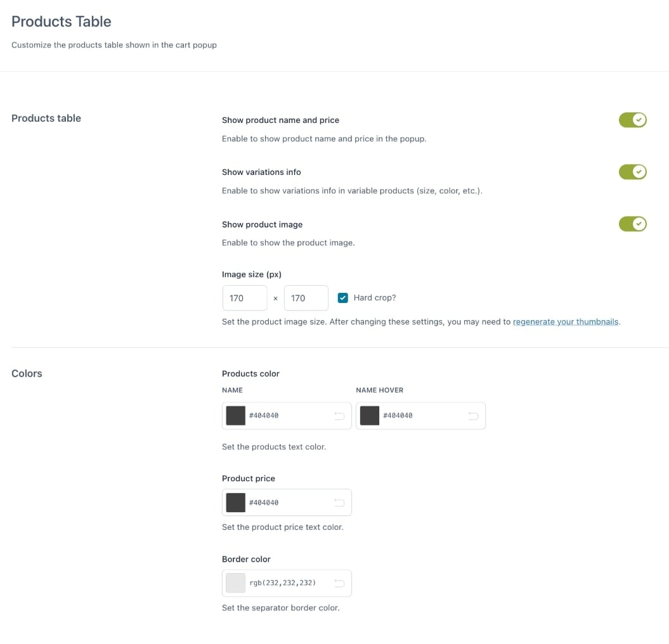Open the regenerate your thumbnails link

(566, 321)
